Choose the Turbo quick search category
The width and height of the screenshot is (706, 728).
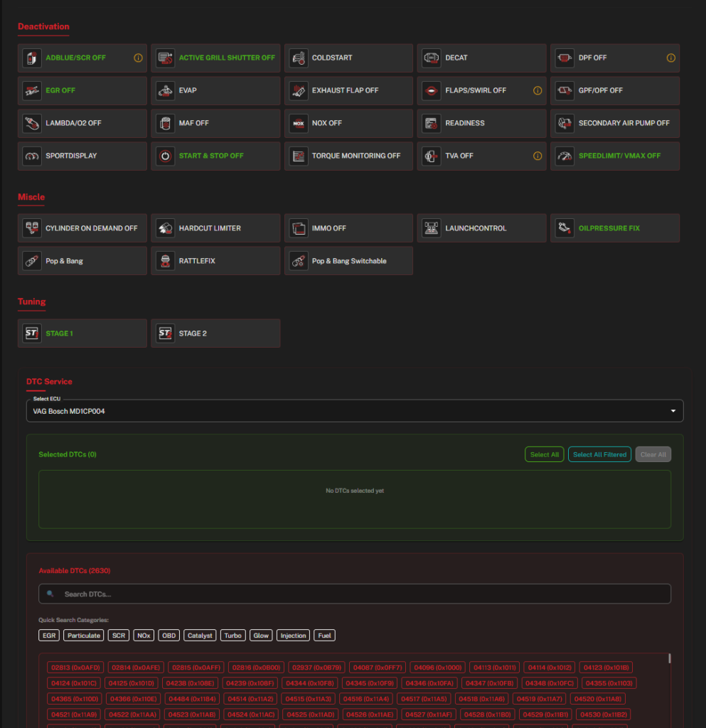232,636
